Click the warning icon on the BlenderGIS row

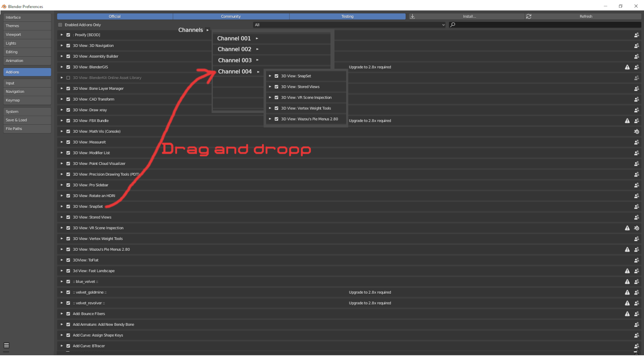point(627,67)
